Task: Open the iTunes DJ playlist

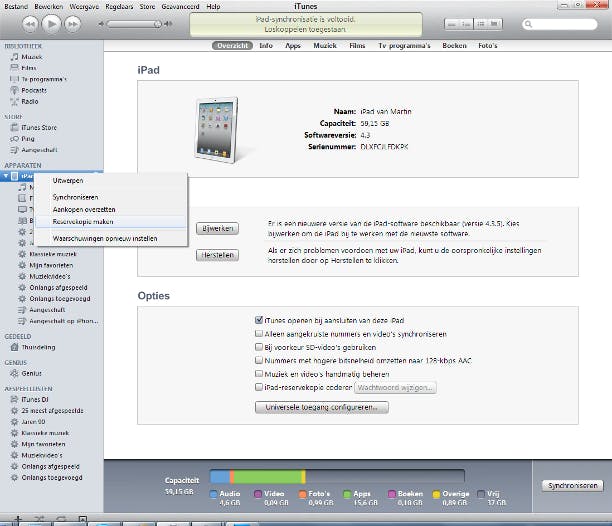Action: coord(35,400)
